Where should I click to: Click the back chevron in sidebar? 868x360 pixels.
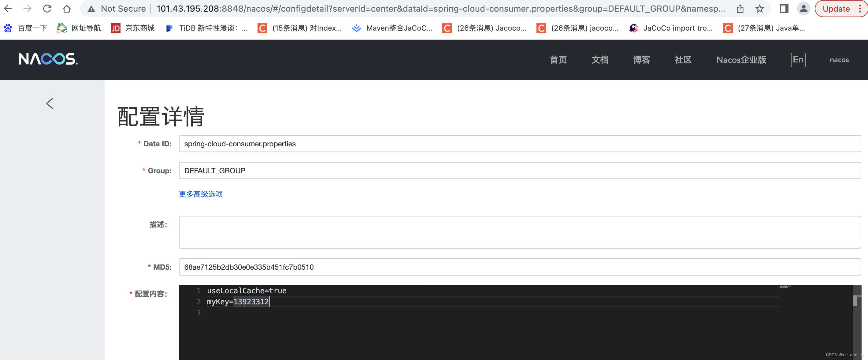coord(50,103)
